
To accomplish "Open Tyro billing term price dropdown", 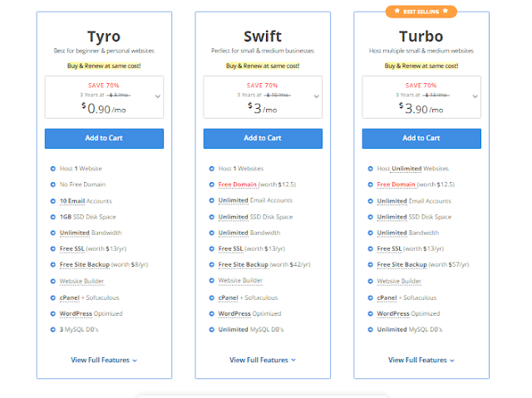I will point(104,97).
